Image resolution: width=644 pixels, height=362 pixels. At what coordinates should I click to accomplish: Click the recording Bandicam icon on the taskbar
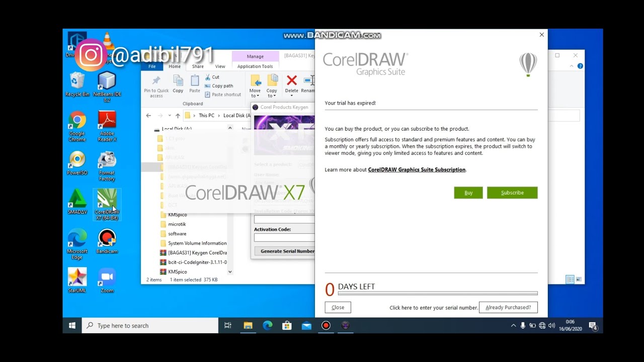point(326,325)
